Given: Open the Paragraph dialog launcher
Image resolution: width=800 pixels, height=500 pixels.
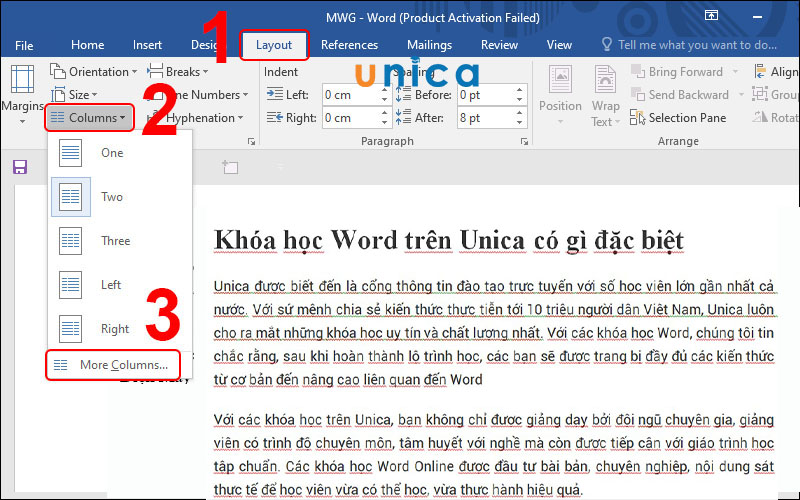Looking at the screenshot, I should [x=524, y=141].
